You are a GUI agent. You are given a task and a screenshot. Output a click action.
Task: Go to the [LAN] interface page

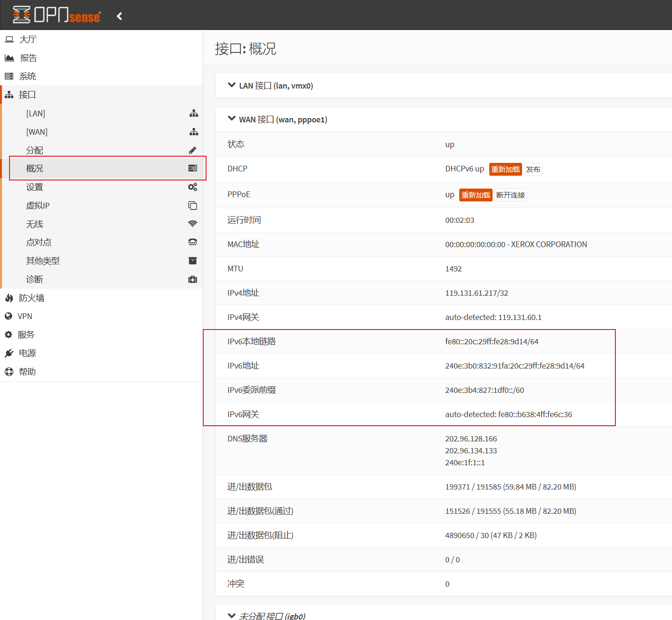[102, 113]
